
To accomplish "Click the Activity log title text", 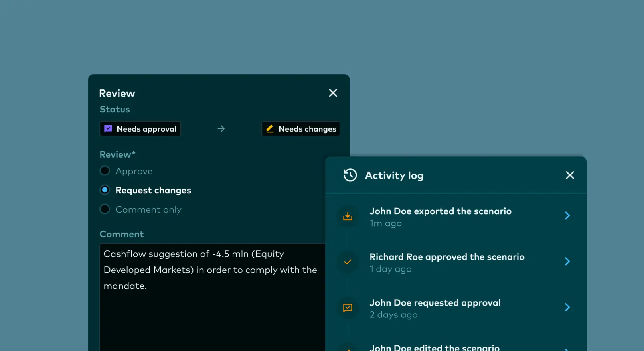I will 394,175.
